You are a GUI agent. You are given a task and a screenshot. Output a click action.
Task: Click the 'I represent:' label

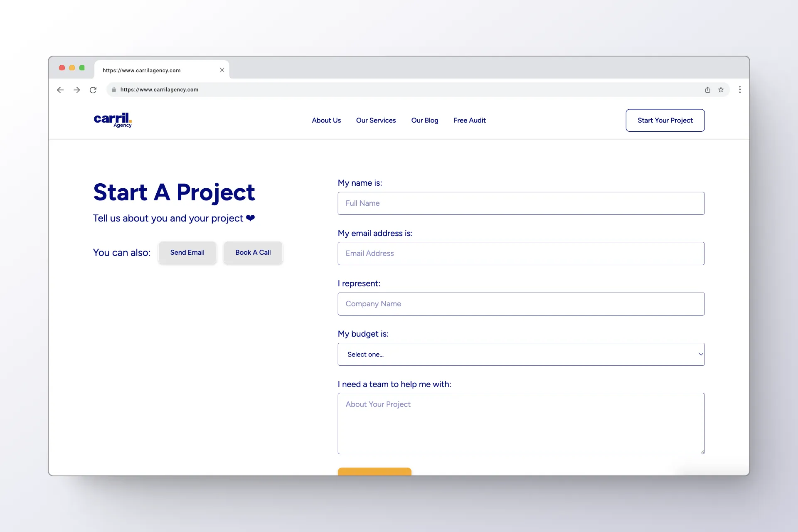point(359,283)
